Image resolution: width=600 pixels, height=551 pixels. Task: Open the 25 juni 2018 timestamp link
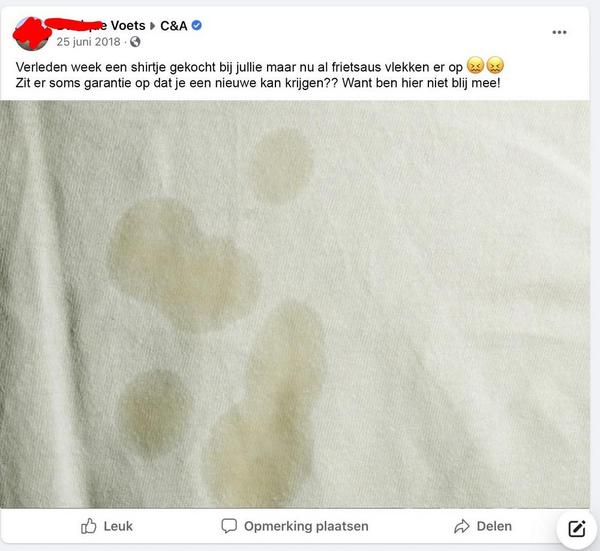88,42
